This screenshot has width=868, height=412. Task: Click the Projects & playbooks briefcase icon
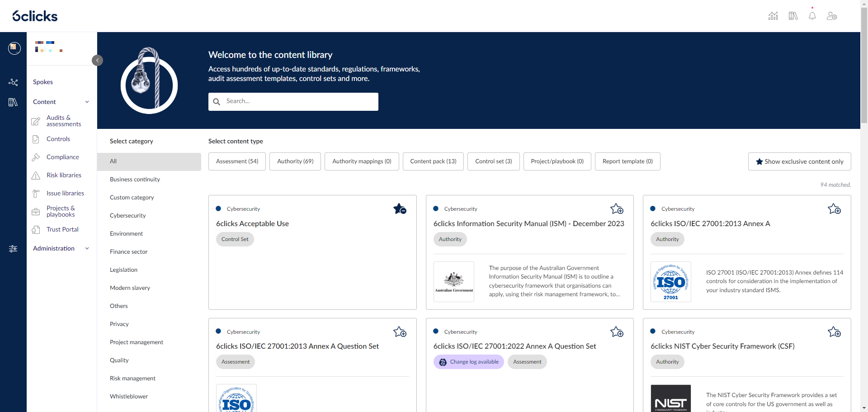pyautogui.click(x=36, y=212)
